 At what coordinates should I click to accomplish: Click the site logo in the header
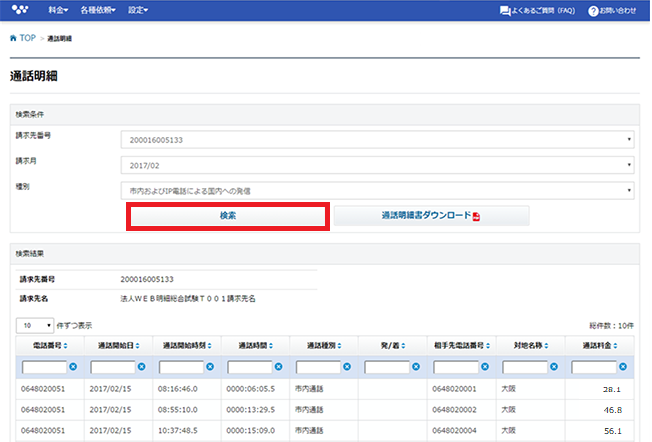20,10
